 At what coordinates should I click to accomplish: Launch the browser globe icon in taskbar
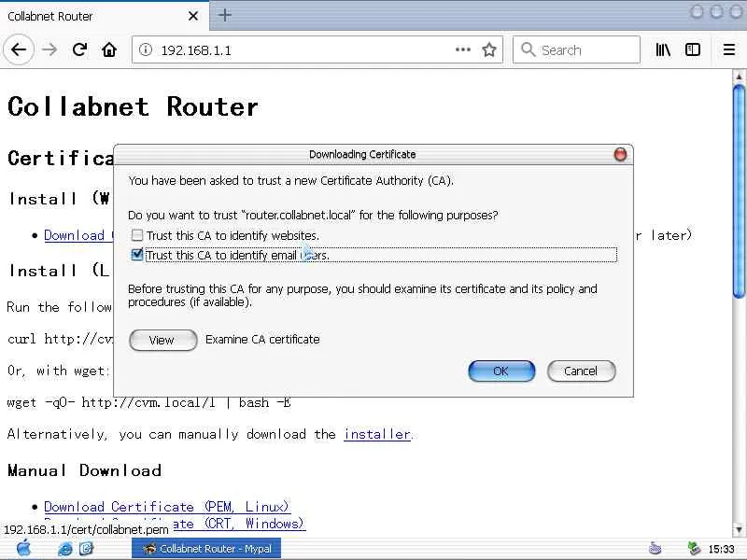click(x=64, y=549)
